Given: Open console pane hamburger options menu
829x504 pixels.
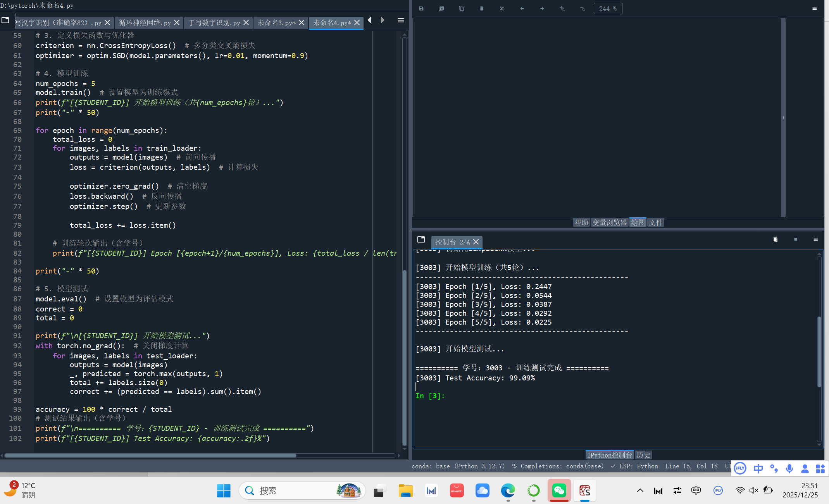Looking at the screenshot, I should (x=816, y=239).
